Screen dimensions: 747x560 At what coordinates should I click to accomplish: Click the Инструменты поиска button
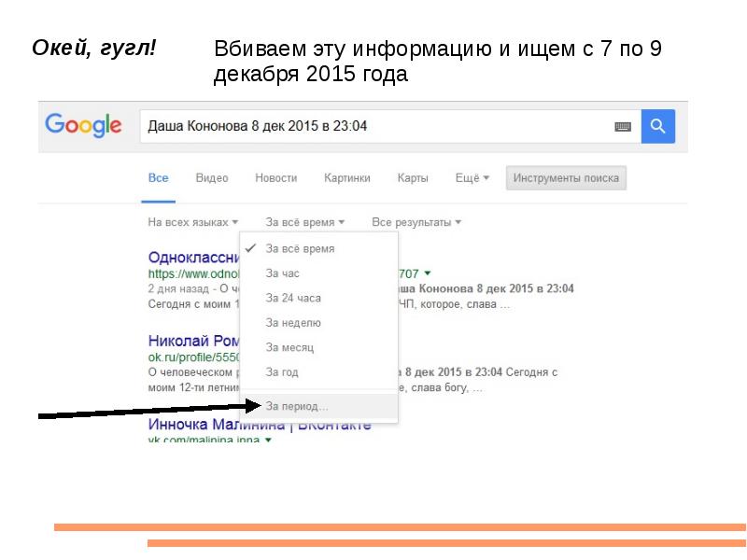click(x=566, y=178)
